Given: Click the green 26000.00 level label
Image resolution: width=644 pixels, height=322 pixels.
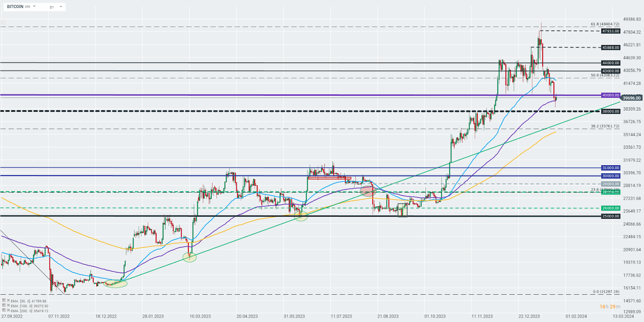Looking at the screenshot, I should pyautogui.click(x=611, y=208).
